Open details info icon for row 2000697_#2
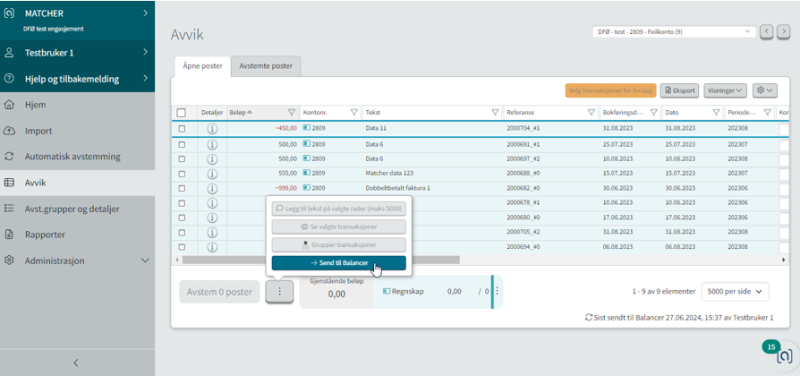 pos(212,159)
